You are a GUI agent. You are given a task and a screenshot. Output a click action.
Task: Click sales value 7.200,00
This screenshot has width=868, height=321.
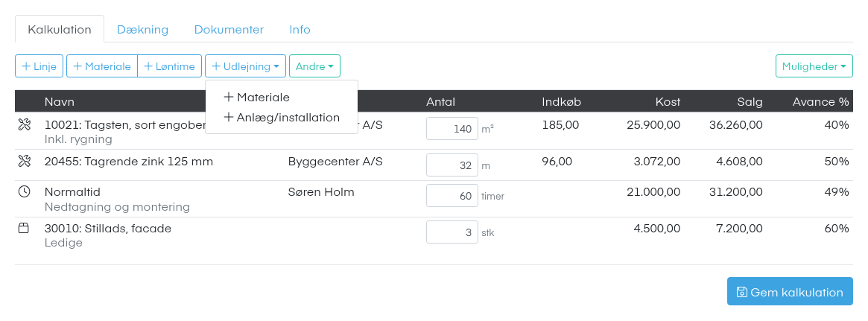click(739, 228)
